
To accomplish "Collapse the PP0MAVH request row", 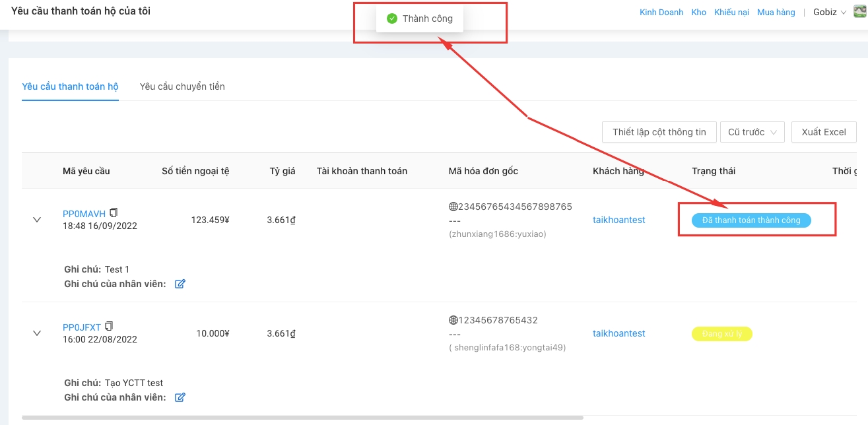I will coord(37,220).
